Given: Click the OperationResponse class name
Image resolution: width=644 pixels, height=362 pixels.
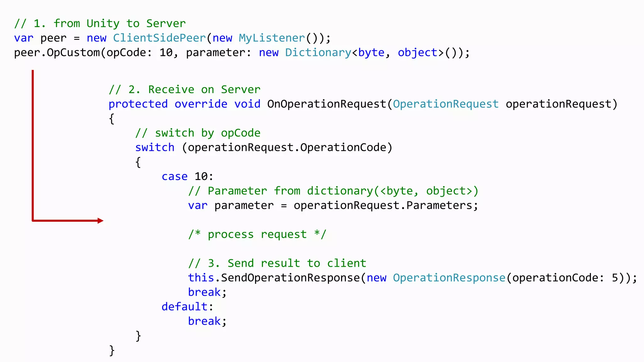Looking at the screenshot, I should 449,278.
